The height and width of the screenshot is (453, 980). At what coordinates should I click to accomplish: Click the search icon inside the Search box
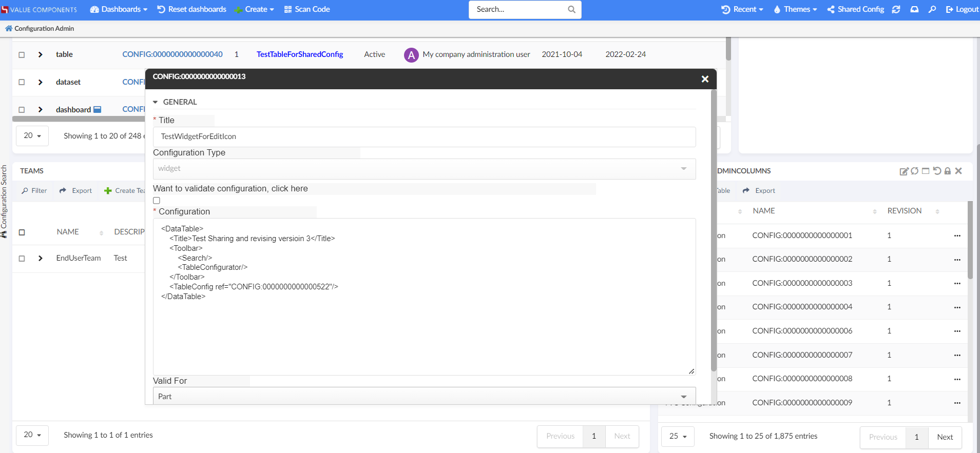[x=571, y=9]
